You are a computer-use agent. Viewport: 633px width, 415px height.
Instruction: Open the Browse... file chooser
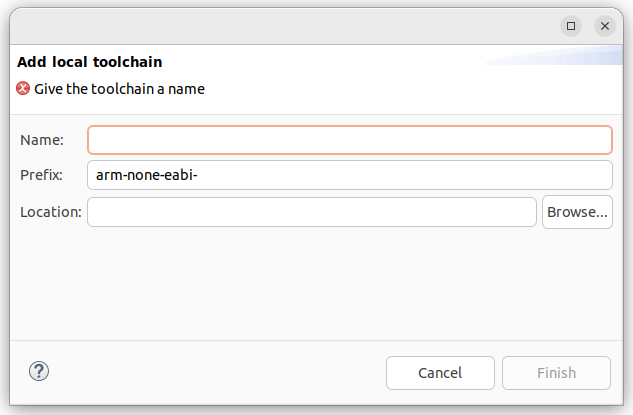[577, 212]
